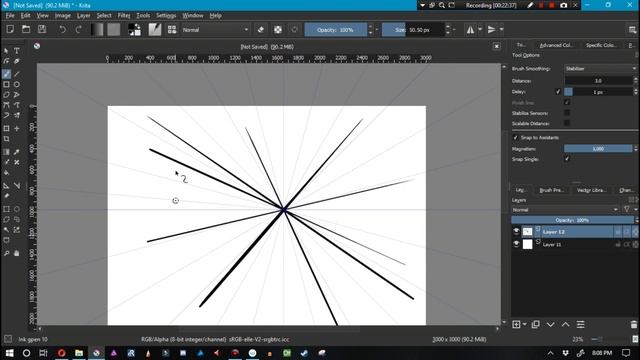Save the document
640x360 pixels.
(x=42, y=29)
